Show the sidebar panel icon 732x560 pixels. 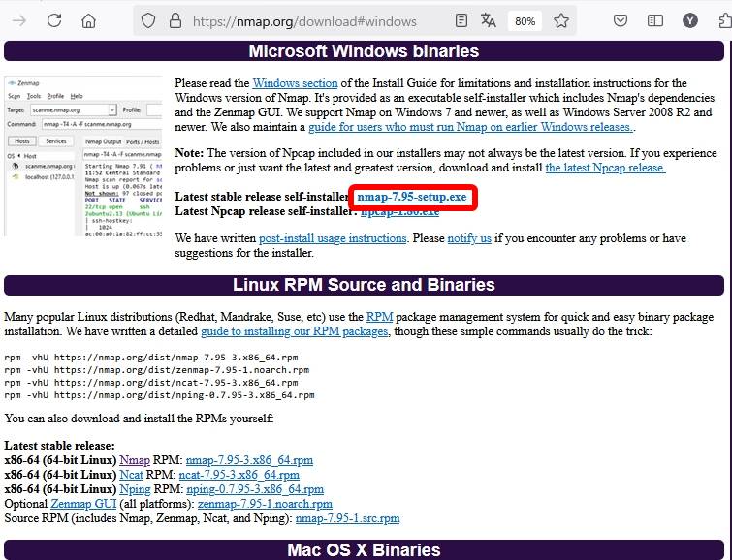click(655, 20)
